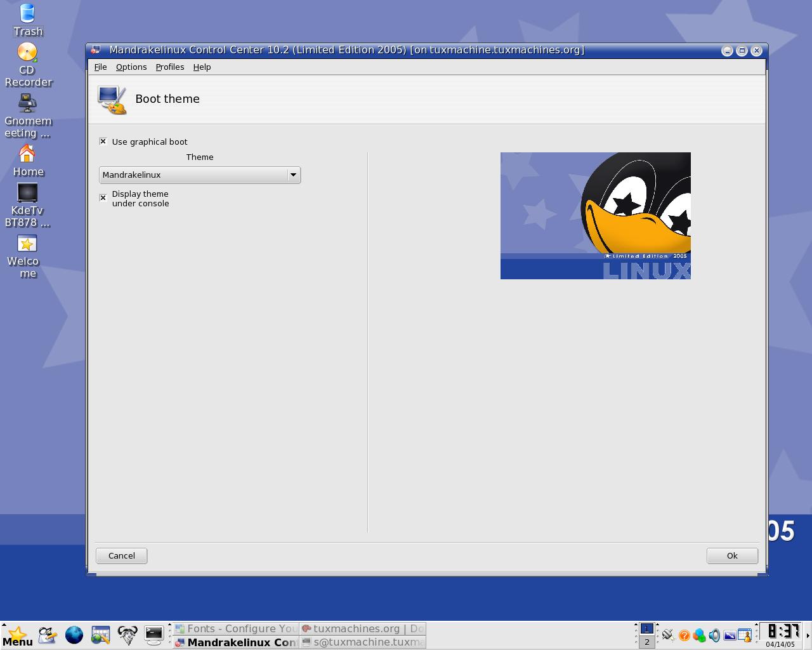
Task: Launch KdeTv BT878 desktop icon
Action: click(x=27, y=206)
